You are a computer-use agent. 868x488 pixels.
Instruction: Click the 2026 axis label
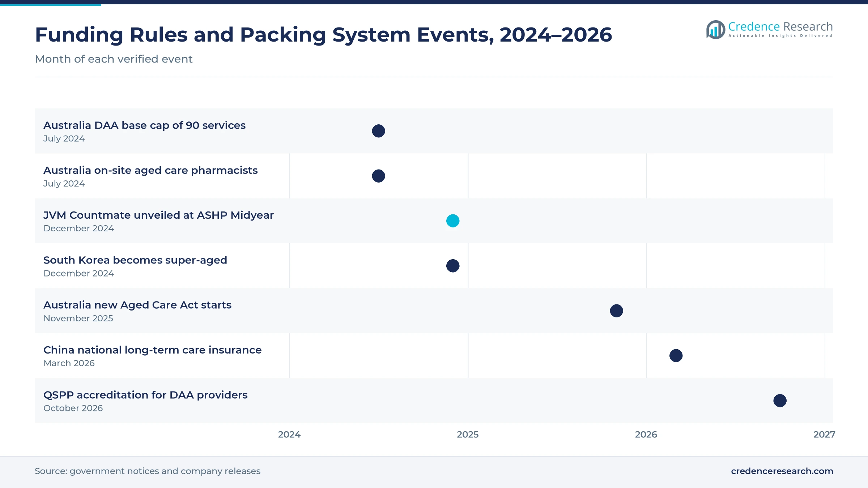click(x=646, y=435)
